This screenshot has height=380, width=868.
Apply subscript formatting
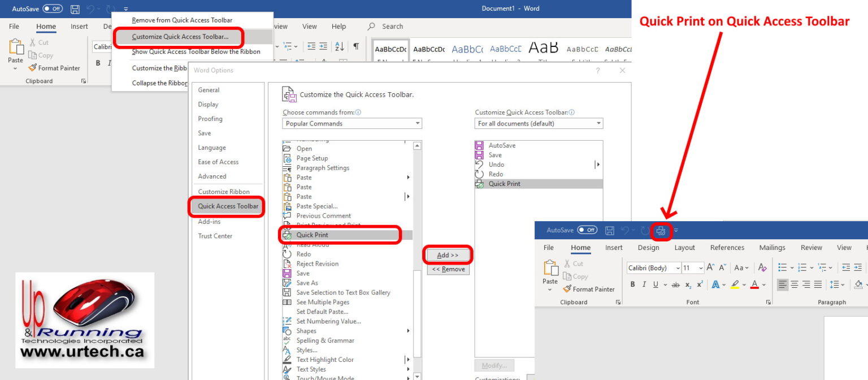[x=688, y=284]
